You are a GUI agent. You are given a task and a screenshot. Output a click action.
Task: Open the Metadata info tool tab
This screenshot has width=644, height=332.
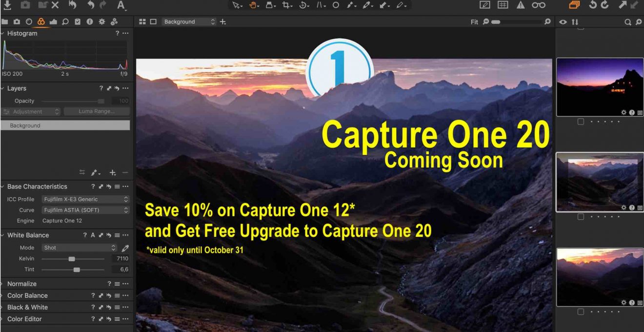[90, 22]
